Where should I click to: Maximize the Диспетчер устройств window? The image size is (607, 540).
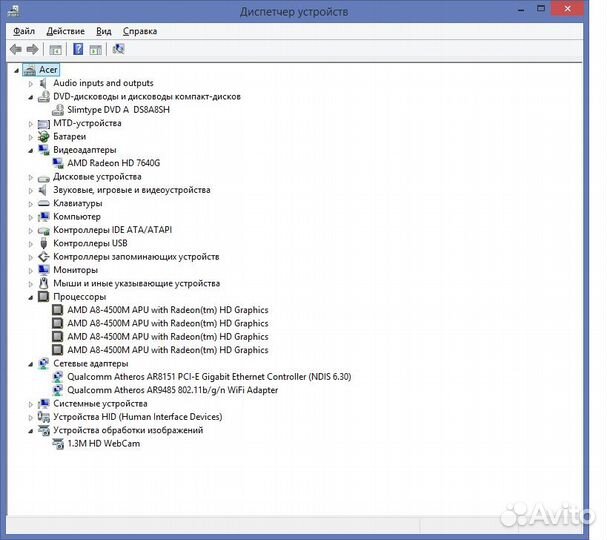[x=541, y=9]
